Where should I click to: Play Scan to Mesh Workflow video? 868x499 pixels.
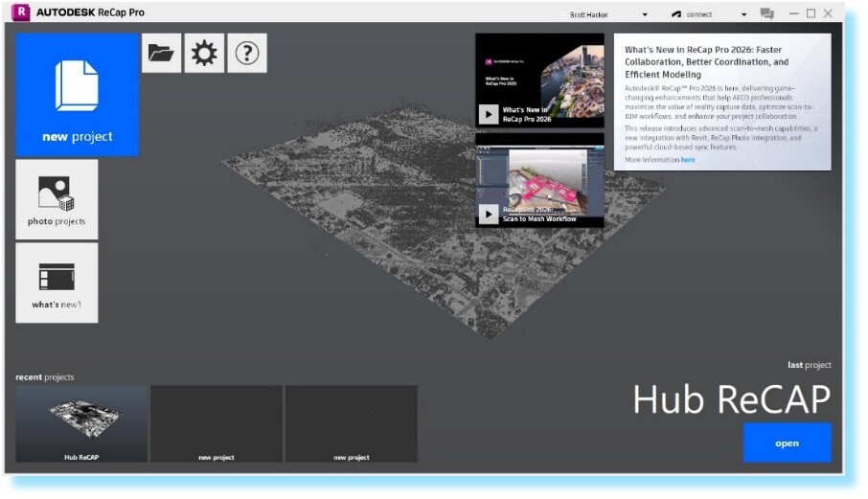[489, 215]
